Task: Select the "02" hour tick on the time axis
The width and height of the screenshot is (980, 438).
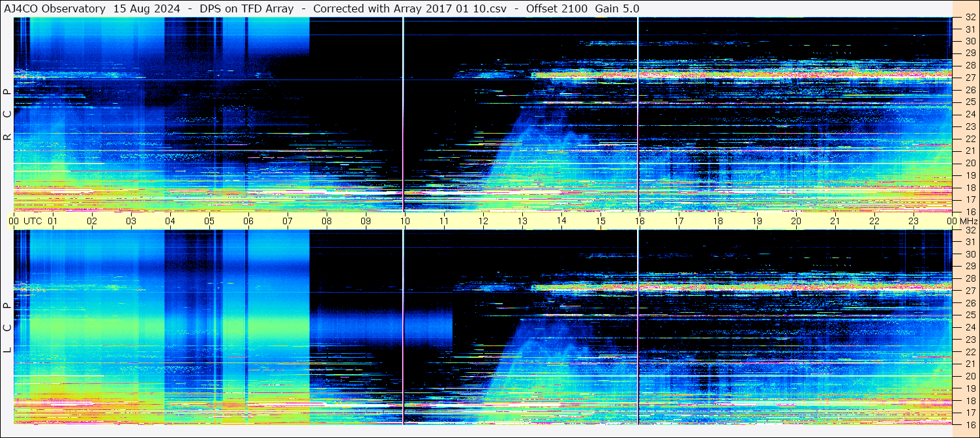Action: coord(92,221)
